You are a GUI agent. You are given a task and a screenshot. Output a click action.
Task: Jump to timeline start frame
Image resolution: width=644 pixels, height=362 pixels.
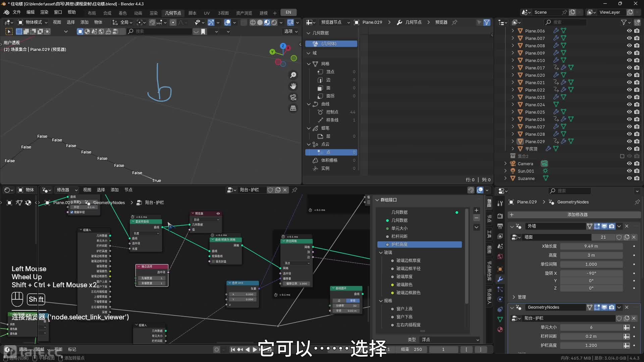233,350
